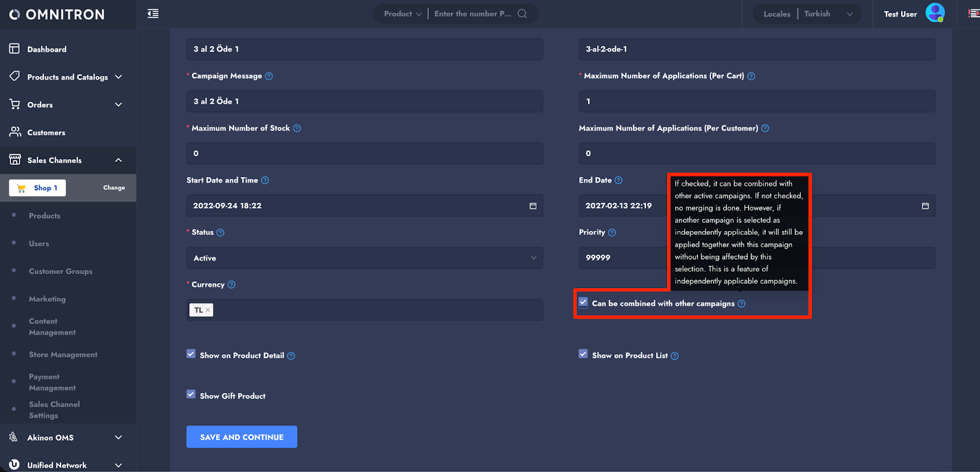This screenshot has height=472, width=980.
Task: Open calendar icon in End Date field
Action: pos(925,206)
